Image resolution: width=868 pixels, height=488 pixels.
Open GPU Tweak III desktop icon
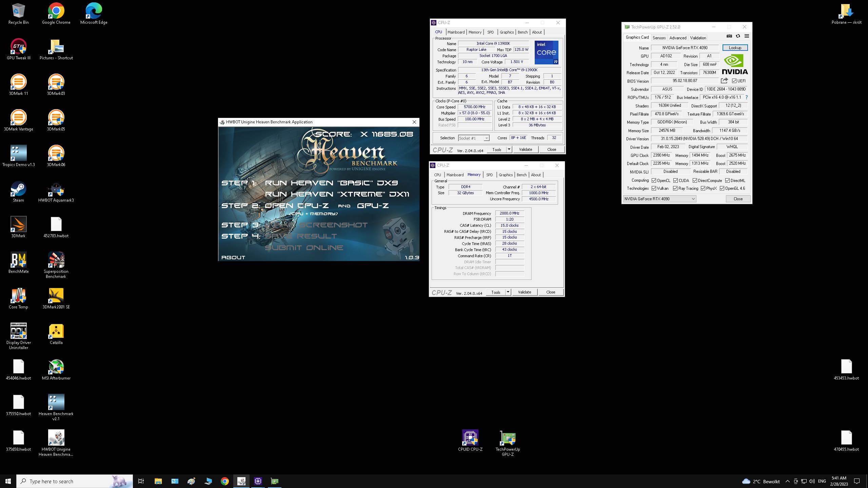tap(19, 49)
